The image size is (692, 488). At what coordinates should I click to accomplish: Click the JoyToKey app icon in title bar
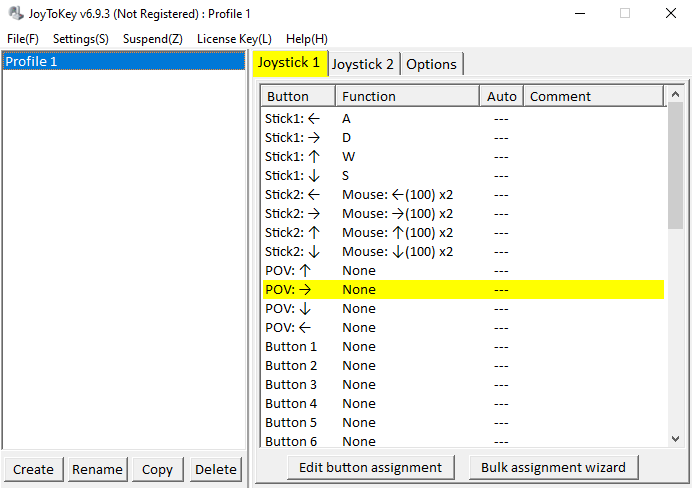click(17, 14)
